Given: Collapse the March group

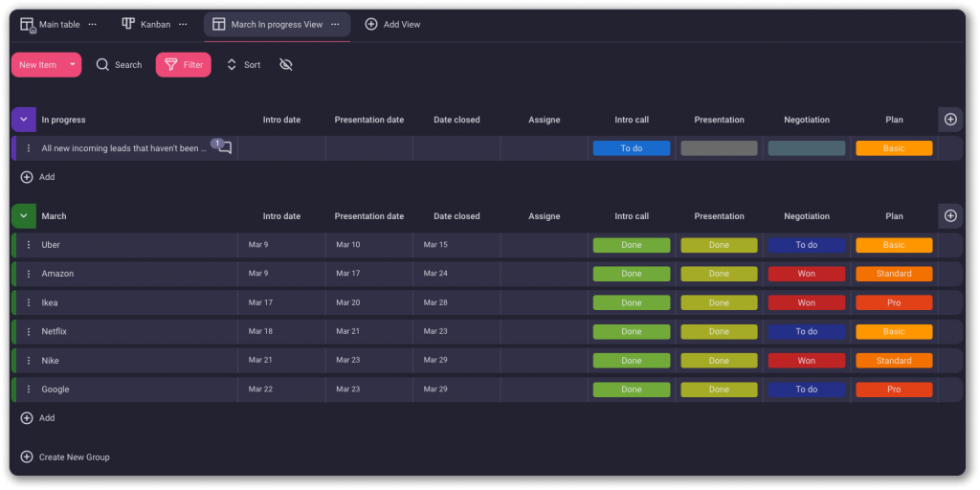Looking at the screenshot, I should (x=24, y=216).
